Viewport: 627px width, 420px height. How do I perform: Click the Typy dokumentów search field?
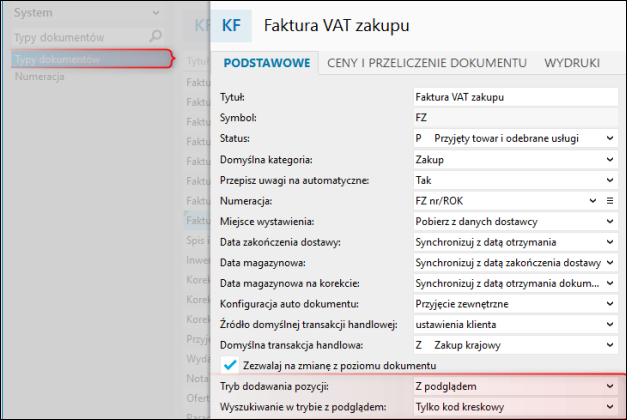pos(80,37)
